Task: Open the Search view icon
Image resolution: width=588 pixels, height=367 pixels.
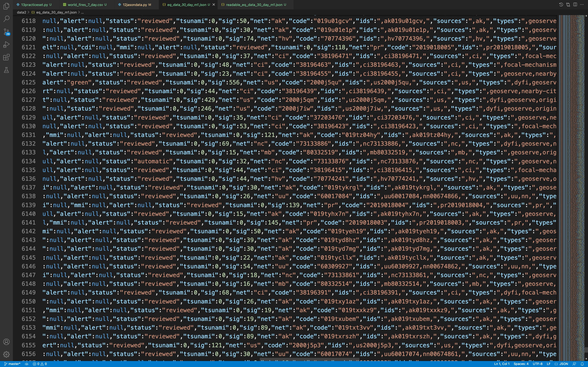Action: tap(7, 19)
